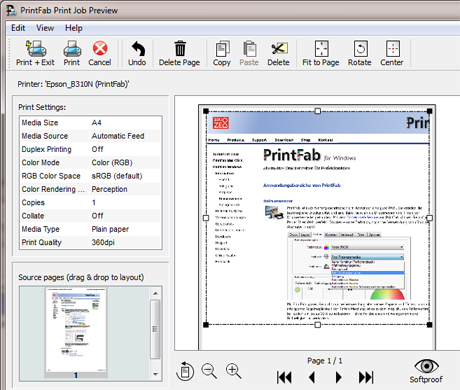
Task: Fit the selection to page
Action: (x=321, y=53)
